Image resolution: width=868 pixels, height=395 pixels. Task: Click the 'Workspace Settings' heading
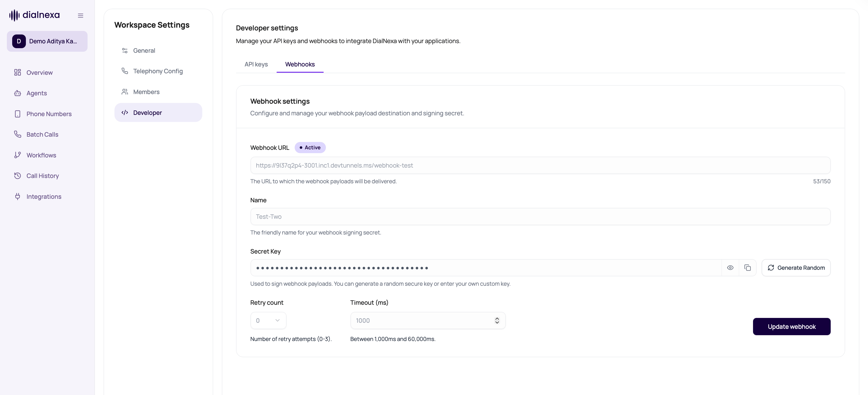coord(152,25)
